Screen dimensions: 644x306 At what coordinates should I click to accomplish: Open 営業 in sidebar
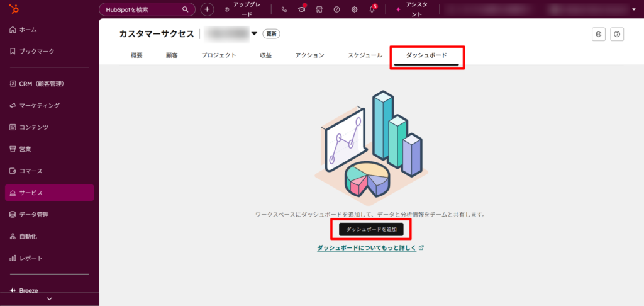pyautogui.click(x=49, y=149)
